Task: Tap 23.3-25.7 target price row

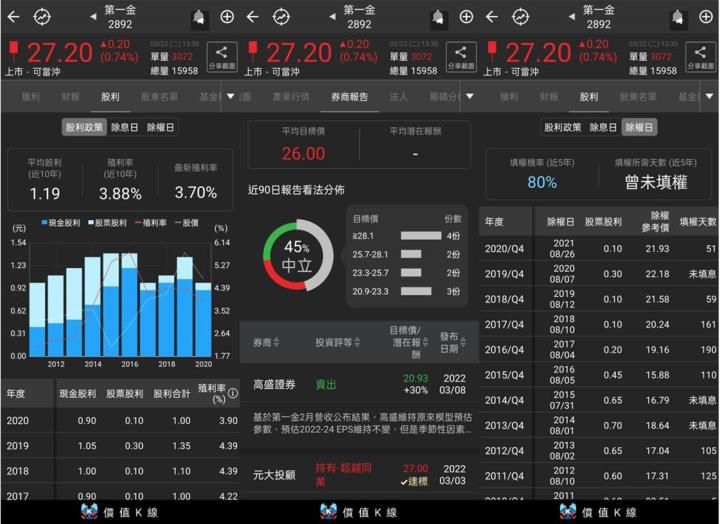Action: [406, 273]
